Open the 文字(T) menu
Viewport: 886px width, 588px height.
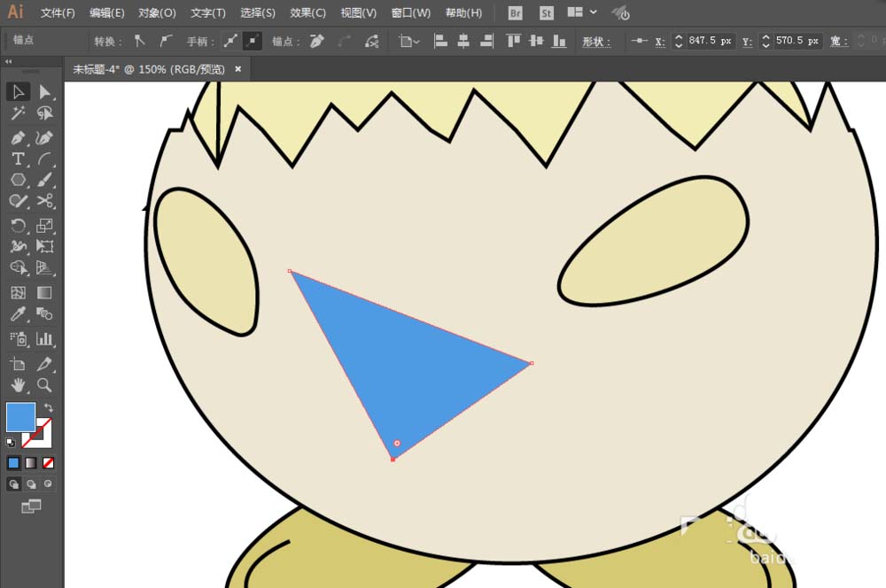[208, 13]
